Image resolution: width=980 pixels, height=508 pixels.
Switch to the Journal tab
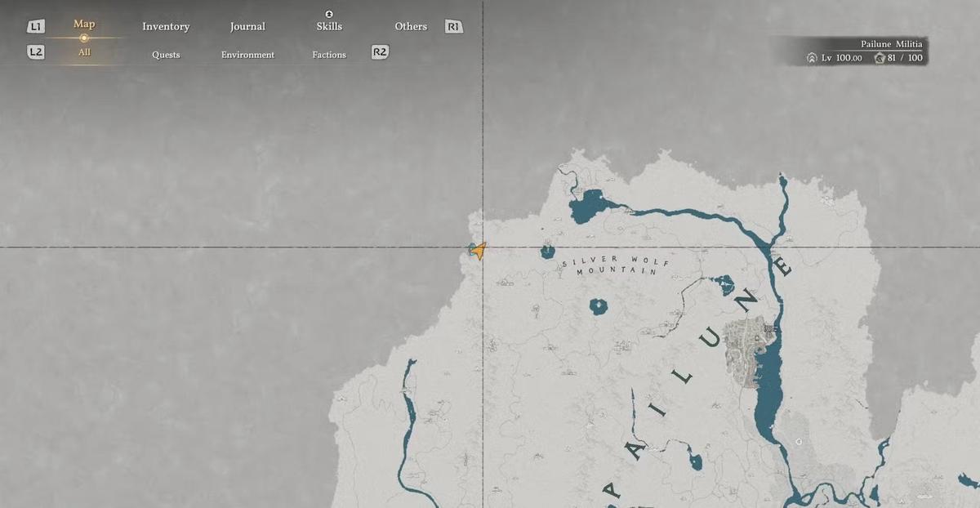247,26
